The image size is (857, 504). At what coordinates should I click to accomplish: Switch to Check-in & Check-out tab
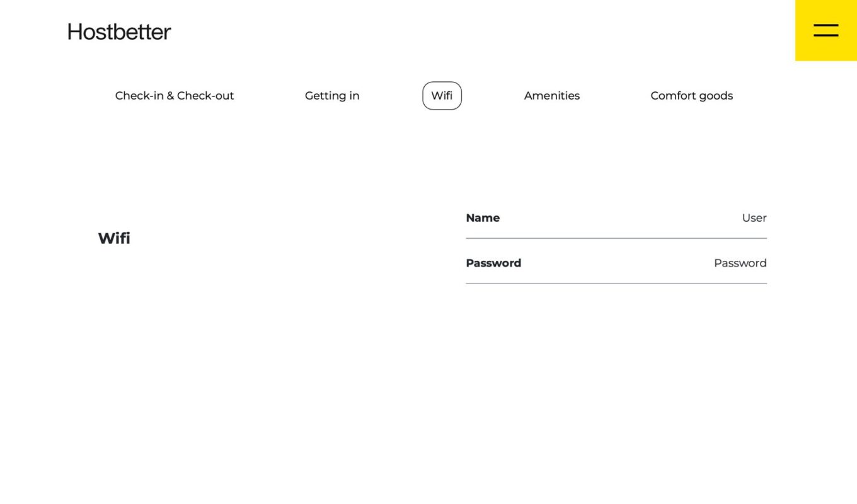tap(175, 96)
